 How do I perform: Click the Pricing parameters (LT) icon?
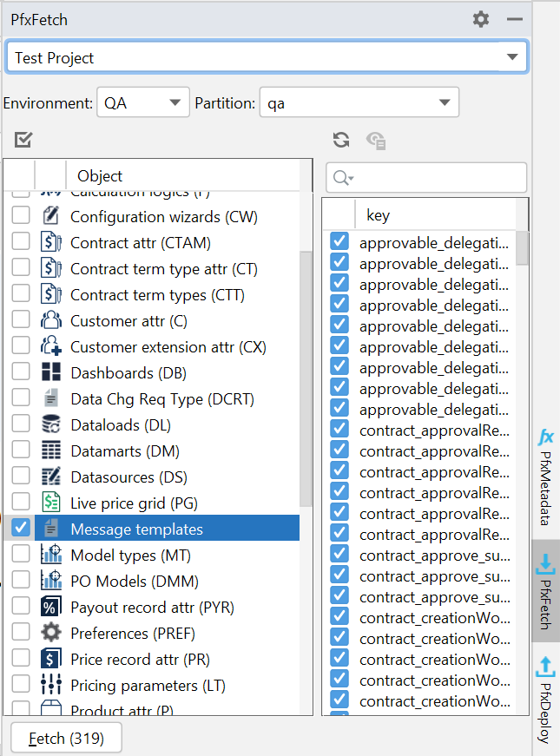(50, 685)
